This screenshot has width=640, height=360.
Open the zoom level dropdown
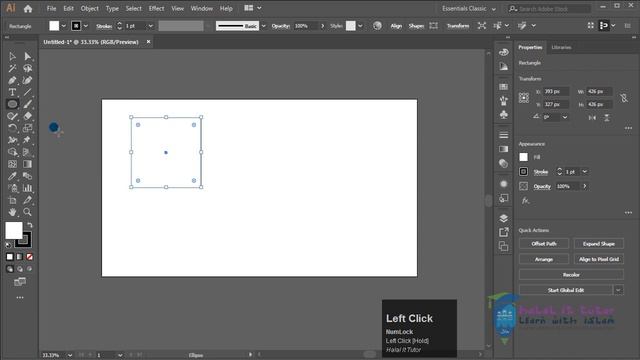click(x=70, y=355)
